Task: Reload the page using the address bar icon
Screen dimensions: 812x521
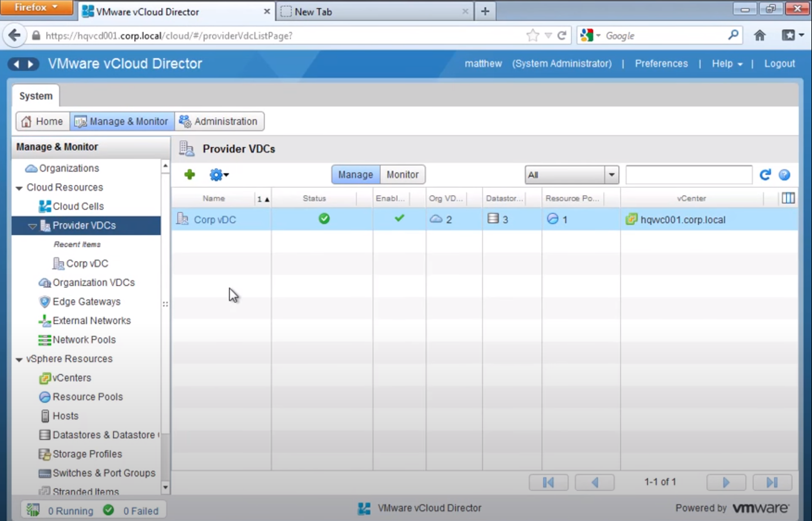Action: click(x=562, y=36)
